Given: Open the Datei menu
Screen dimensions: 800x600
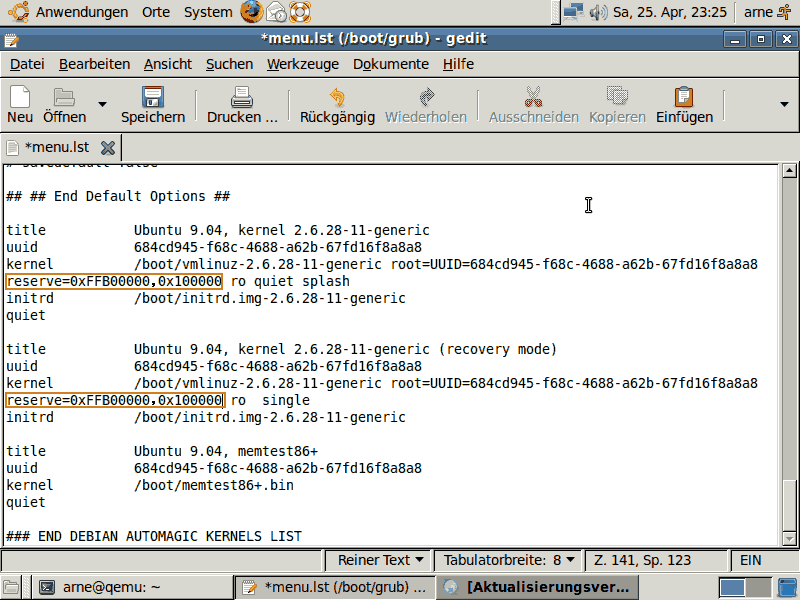Looking at the screenshot, I should [27, 64].
